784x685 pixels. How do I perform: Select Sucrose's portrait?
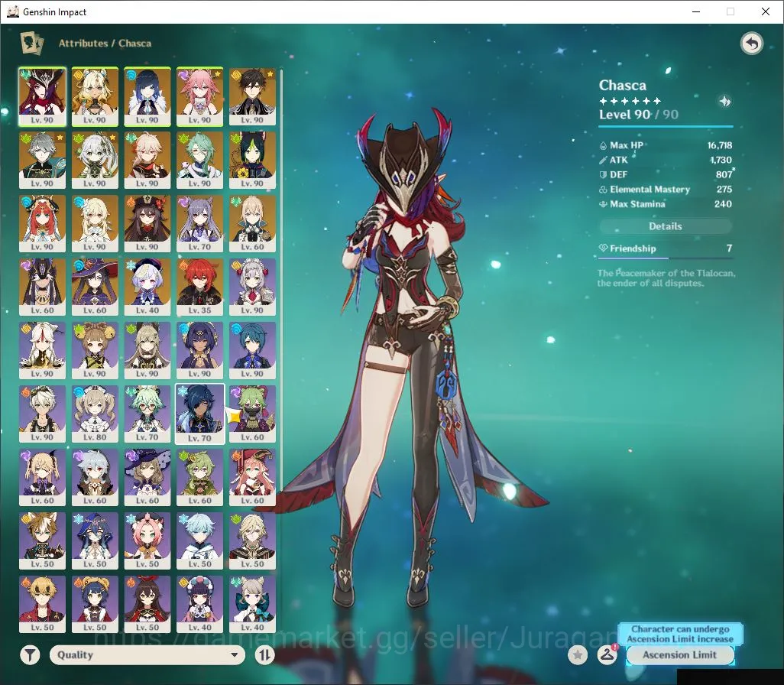click(147, 414)
